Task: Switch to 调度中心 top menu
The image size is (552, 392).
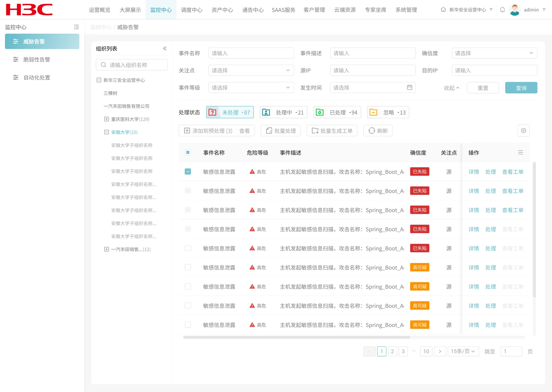Action: 192,10
